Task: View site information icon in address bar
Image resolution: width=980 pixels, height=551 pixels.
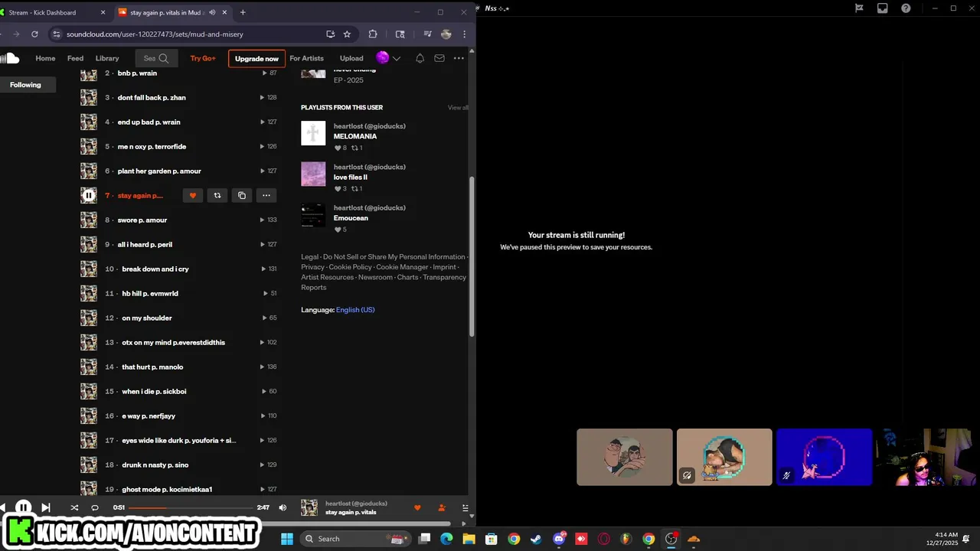Action: pyautogui.click(x=56, y=34)
